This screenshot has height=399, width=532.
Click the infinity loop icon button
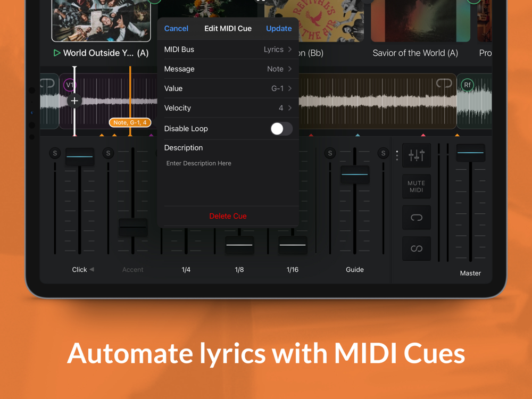417,248
